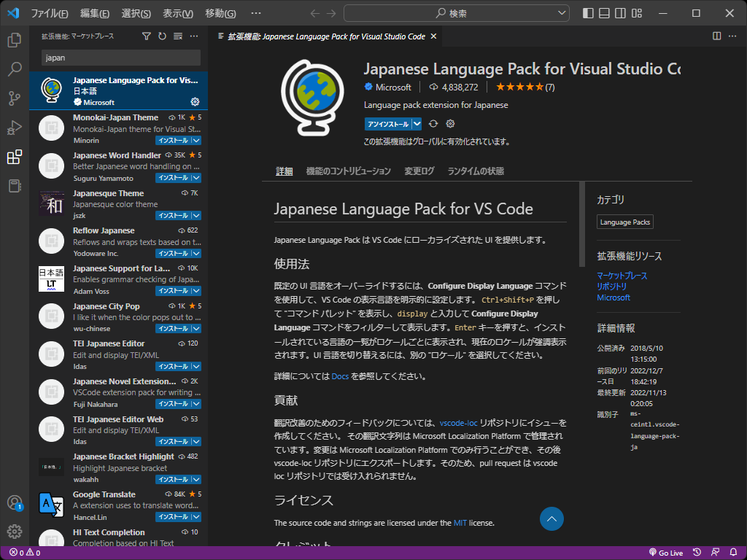This screenshot has width=747, height=560.
Task: Click the アンインストール button
Action: (x=388, y=124)
